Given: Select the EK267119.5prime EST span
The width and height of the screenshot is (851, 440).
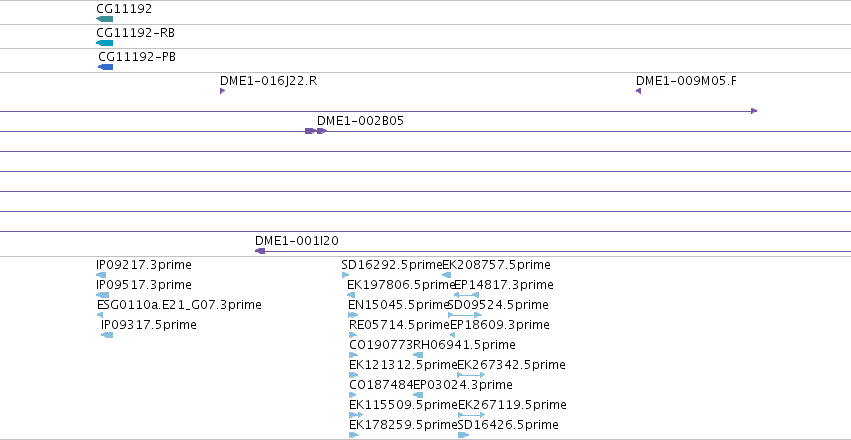Looking at the screenshot, I should (x=472, y=415).
